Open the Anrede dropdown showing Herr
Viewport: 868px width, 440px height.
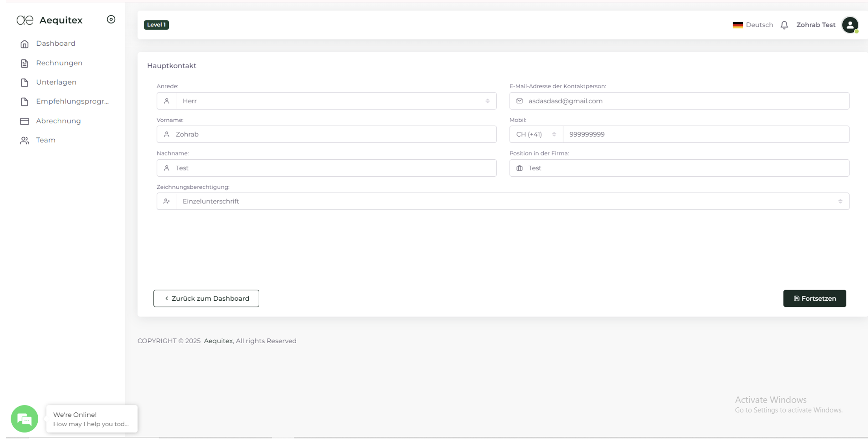click(x=335, y=101)
